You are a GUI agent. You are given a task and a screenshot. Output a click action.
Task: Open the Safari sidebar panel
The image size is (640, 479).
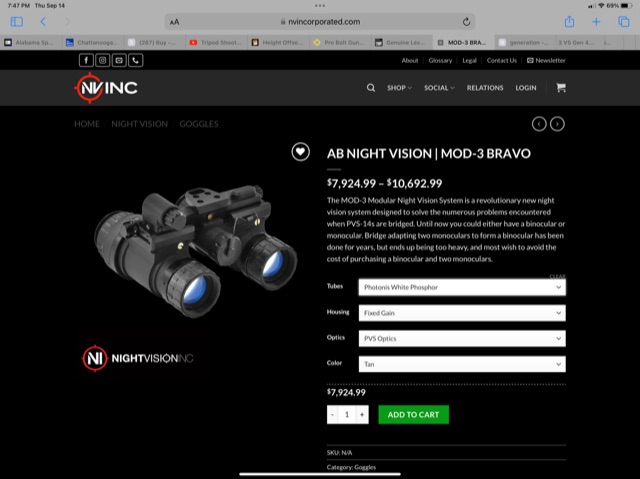tap(17, 22)
